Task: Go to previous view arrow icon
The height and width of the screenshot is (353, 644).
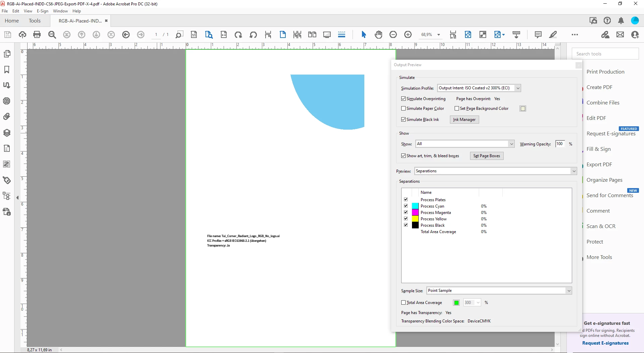Action: pos(126,35)
